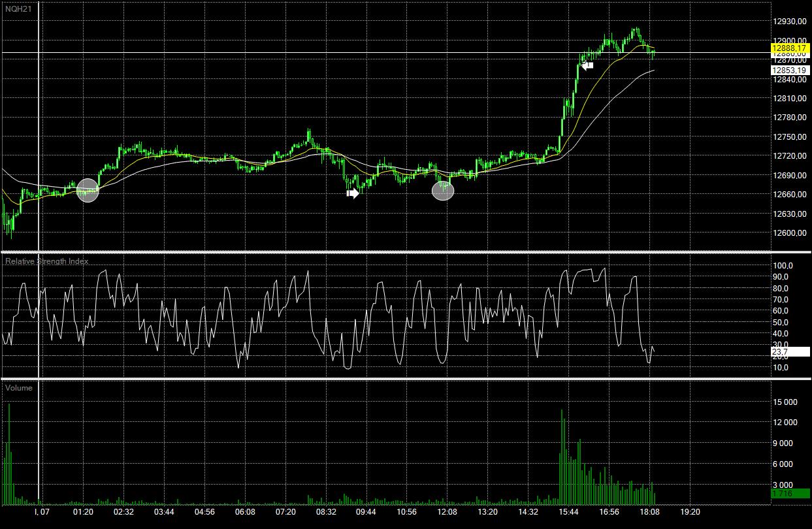Viewport: 812px width, 529px height.
Task: Click the 01:20 time axis label
Action: click(84, 513)
